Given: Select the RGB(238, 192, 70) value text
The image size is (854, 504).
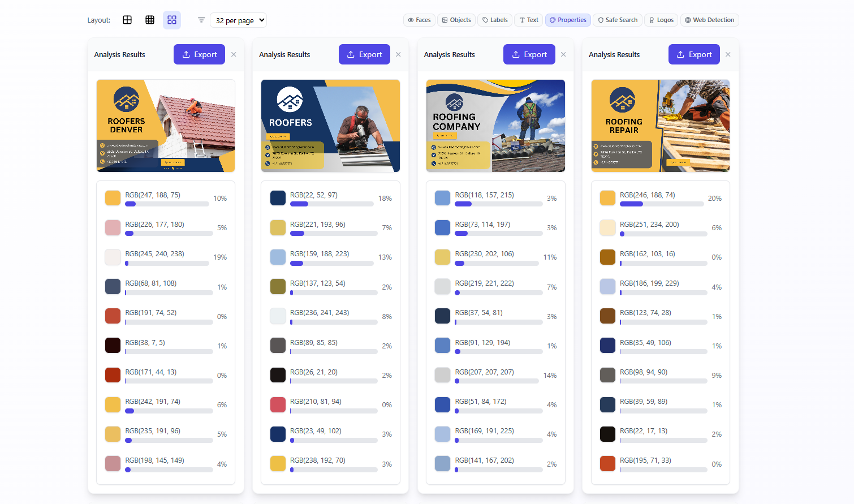Looking at the screenshot, I should pos(318,460).
